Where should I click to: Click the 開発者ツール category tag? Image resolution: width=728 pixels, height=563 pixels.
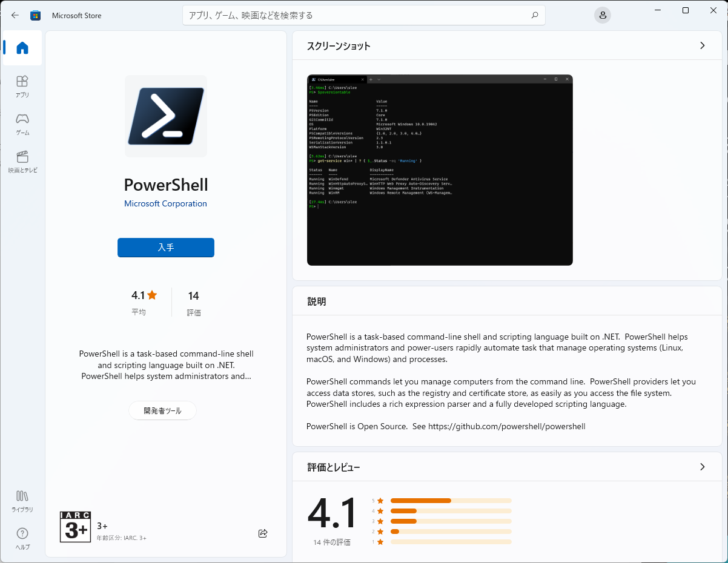click(x=162, y=410)
